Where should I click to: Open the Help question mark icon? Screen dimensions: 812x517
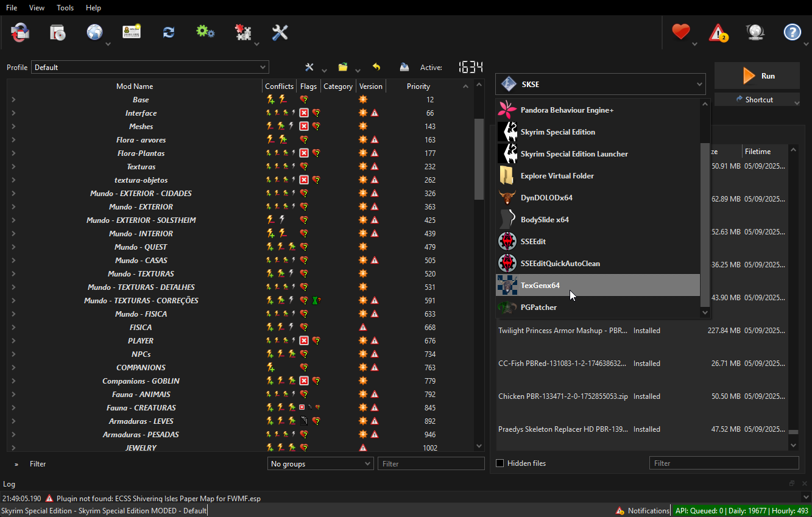point(792,32)
